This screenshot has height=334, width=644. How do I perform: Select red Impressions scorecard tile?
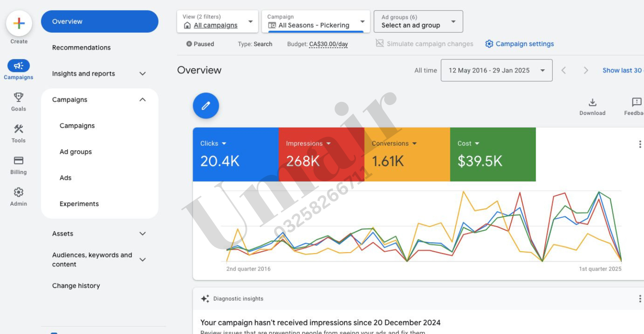coord(322,155)
